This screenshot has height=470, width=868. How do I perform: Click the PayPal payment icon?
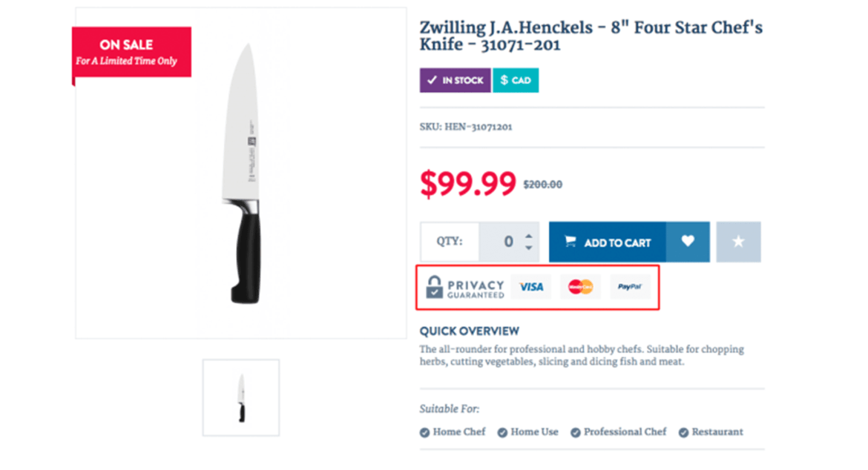click(x=630, y=287)
